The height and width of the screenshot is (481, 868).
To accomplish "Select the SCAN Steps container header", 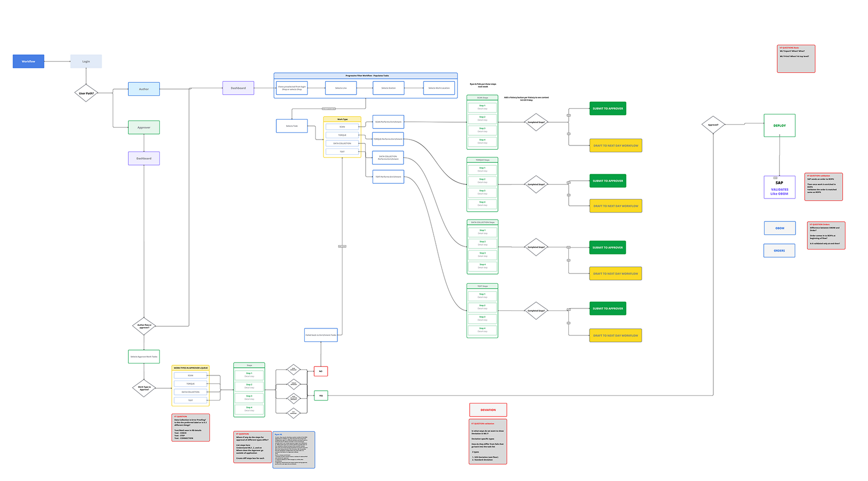I will 482,98.
